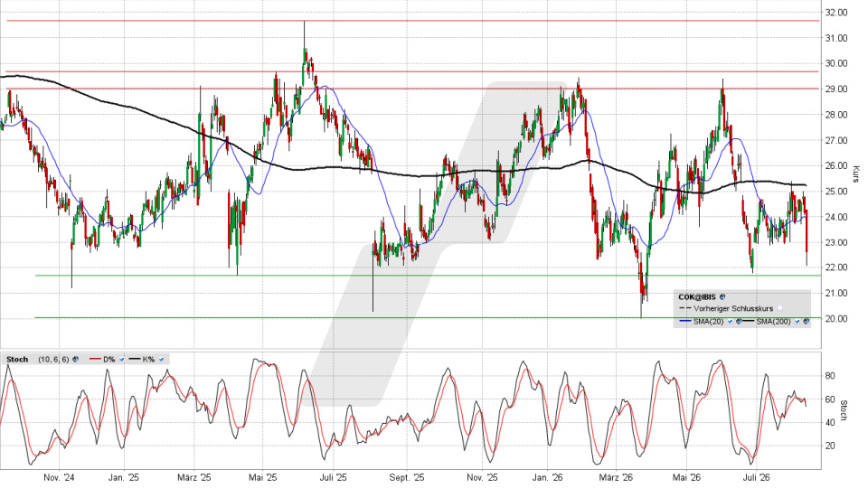The height and width of the screenshot is (488, 868).
Task: Click the Juli '25 date label
Action: [x=334, y=477]
